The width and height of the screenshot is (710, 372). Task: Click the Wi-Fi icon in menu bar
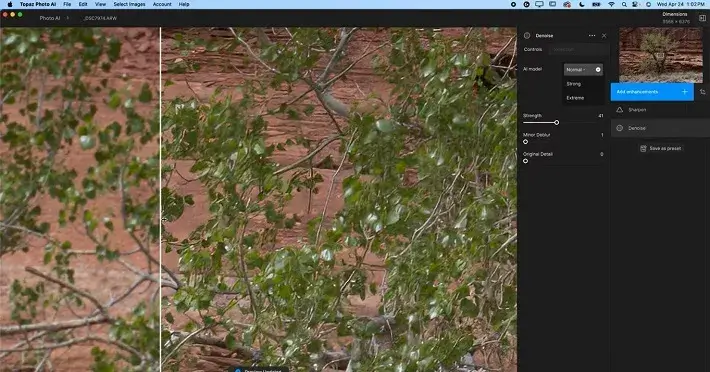611,4
